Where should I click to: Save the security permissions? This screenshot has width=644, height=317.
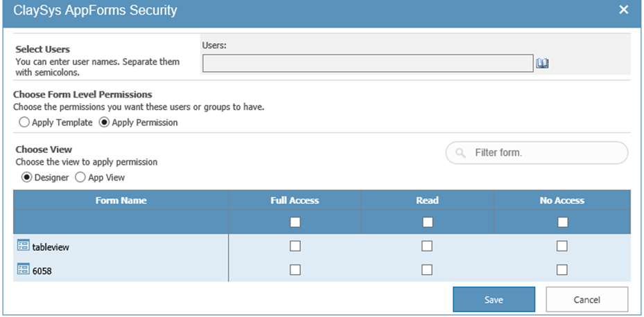point(494,300)
